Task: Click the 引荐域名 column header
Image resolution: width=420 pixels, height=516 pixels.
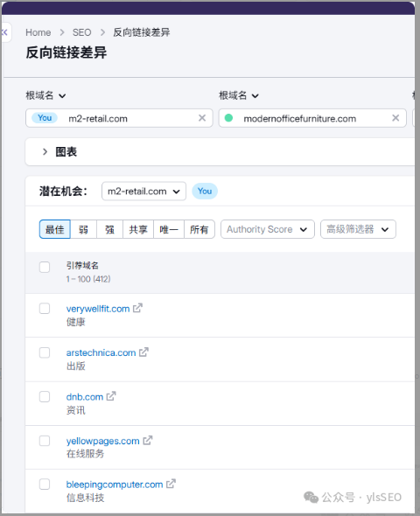Action: (82, 265)
